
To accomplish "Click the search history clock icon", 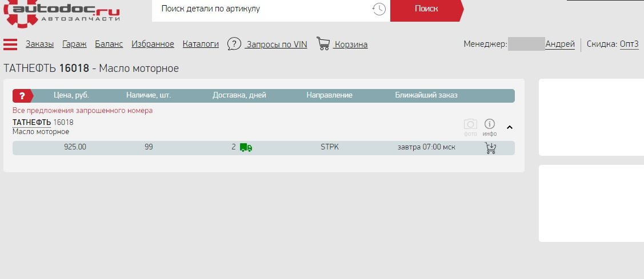I will (379, 9).
